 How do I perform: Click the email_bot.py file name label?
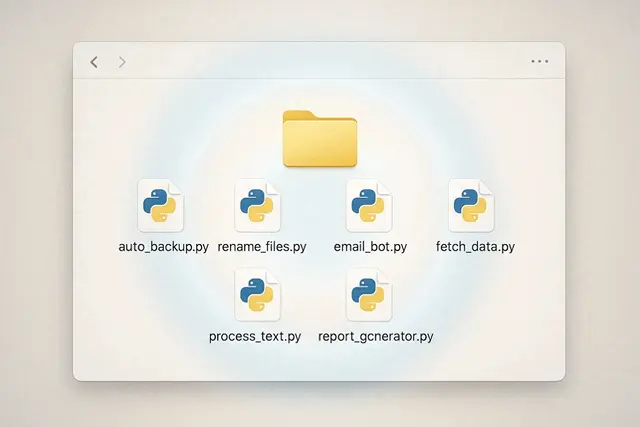click(371, 247)
